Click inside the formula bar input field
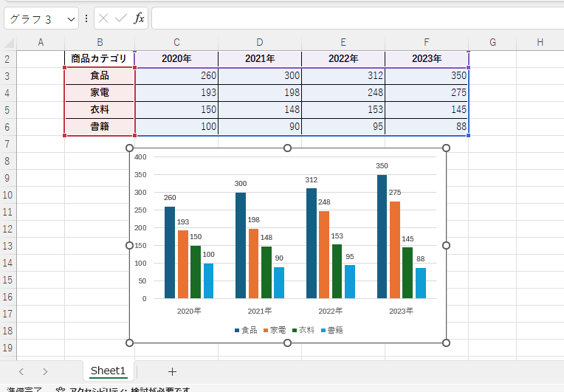Image resolution: width=564 pixels, height=392 pixels. (354, 18)
